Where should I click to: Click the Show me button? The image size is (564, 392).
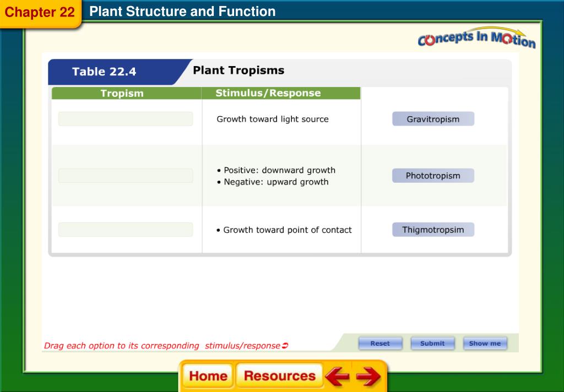click(x=485, y=344)
